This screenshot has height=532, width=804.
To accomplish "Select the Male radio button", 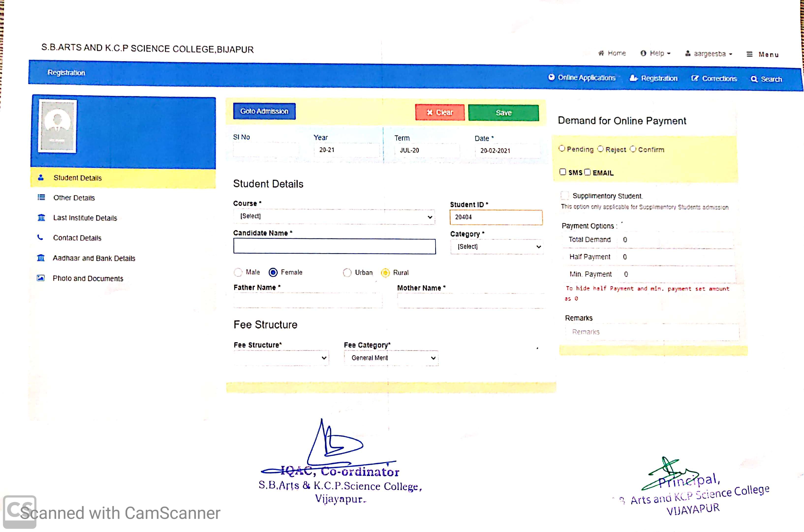I will 238,272.
